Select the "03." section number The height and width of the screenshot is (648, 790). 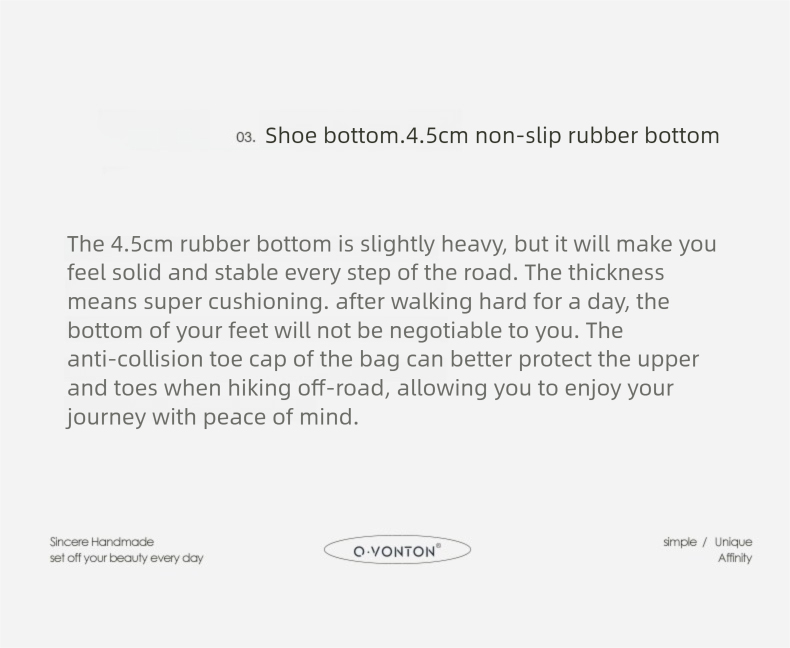point(246,137)
